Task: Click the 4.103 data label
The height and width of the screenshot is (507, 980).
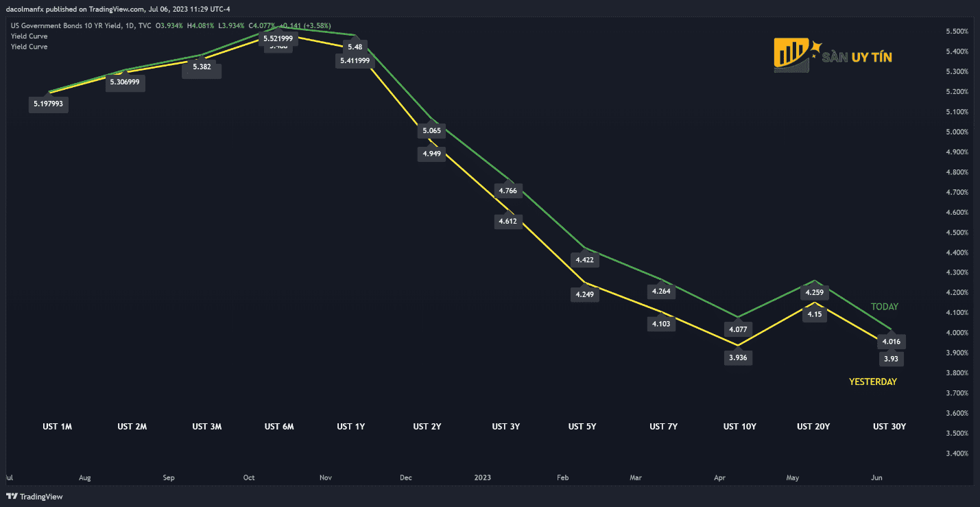Action: coord(661,324)
